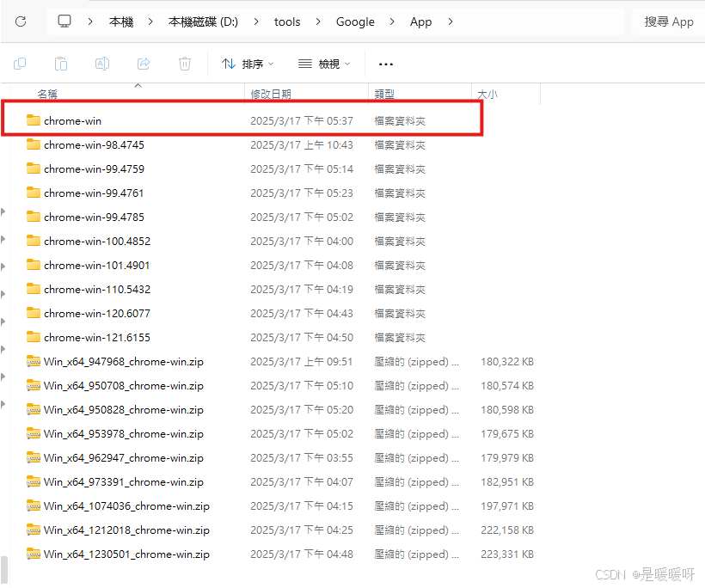Click the Win_x64_1074036_chrome-win.zip file name
The width and height of the screenshot is (705, 588).
click(x=126, y=505)
